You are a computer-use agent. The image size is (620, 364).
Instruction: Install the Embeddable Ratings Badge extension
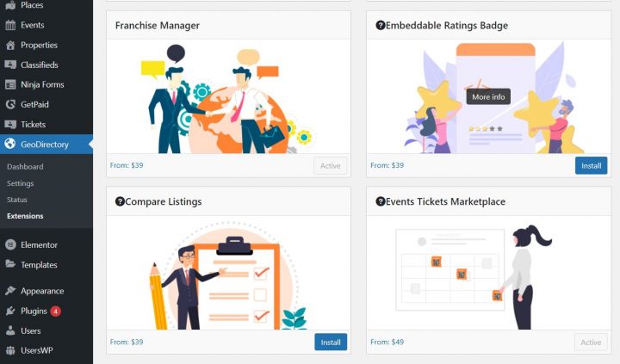point(591,165)
